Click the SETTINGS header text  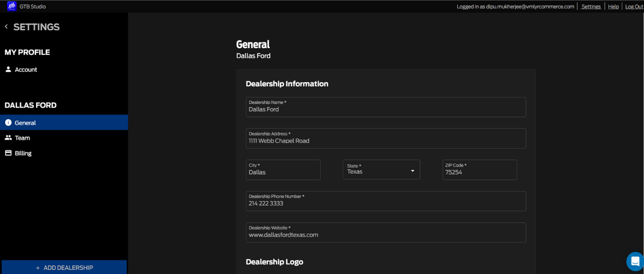point(36,27)
